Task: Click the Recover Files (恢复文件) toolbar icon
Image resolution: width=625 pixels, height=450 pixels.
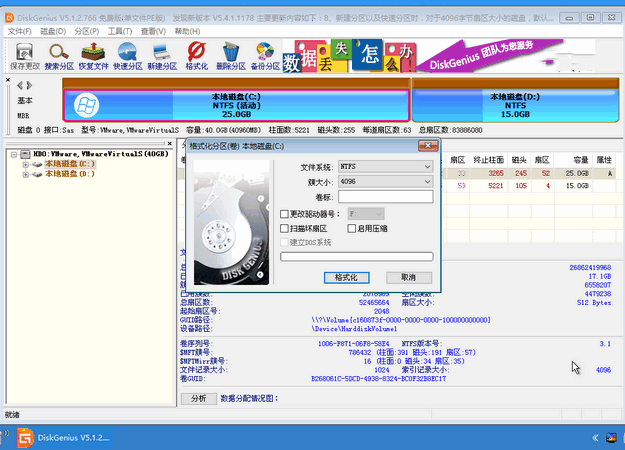Action: point(93,56)
